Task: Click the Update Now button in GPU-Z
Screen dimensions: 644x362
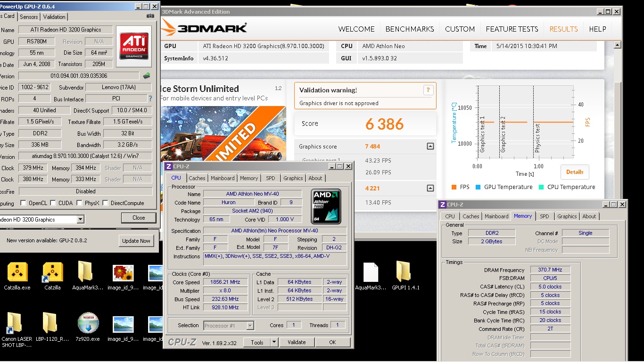Action: pyautogui.click(x=136, y=240)
